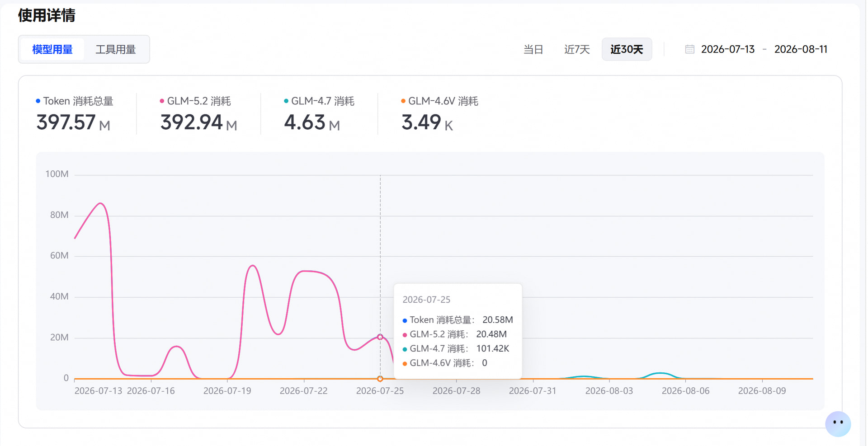Click the orange marker on the x-axis

point(380,379)
